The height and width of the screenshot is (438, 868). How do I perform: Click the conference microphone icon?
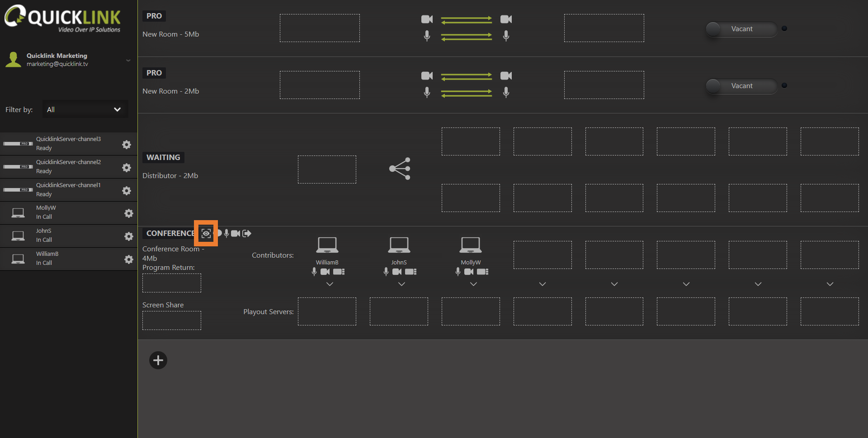226,233
